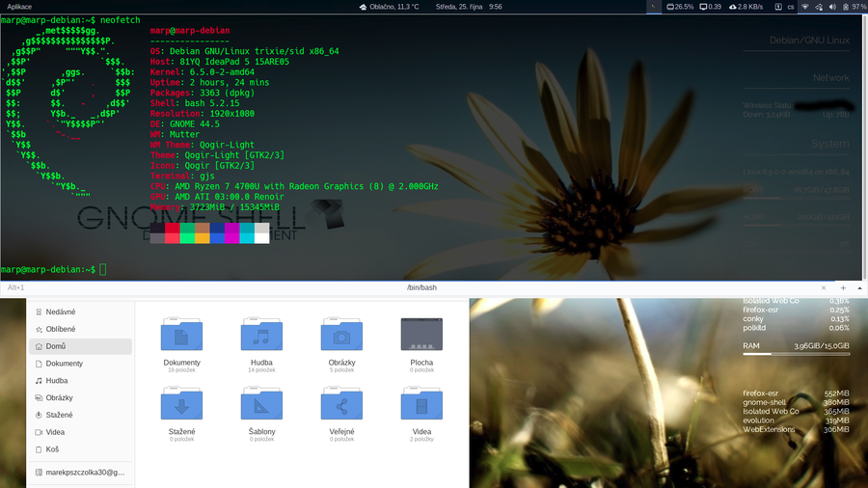Add a new terminal tab with plus

[x=843, y=287]
